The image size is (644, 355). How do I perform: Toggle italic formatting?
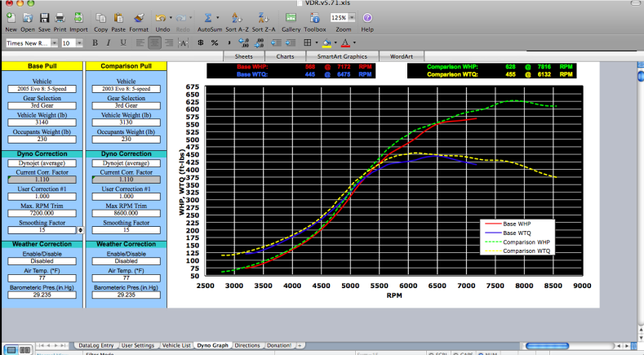point(109,42)
